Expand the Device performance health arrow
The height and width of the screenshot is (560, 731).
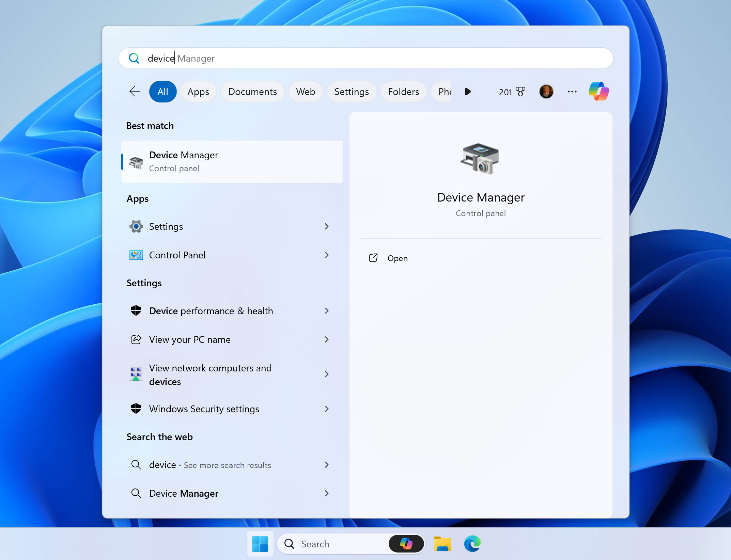327,310
